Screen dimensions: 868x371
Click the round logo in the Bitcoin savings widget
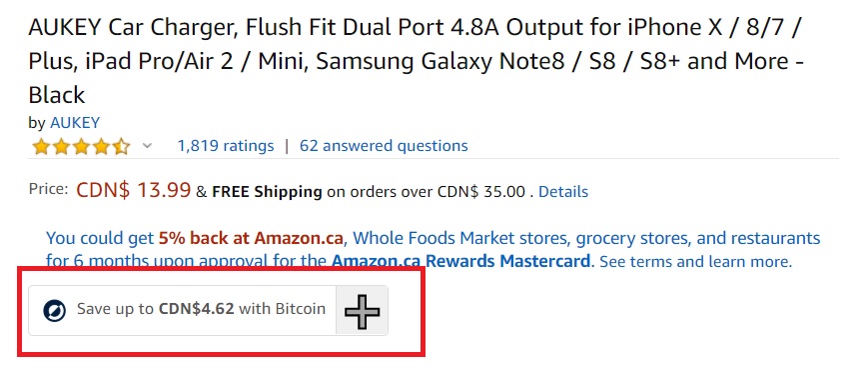point(54,310)
